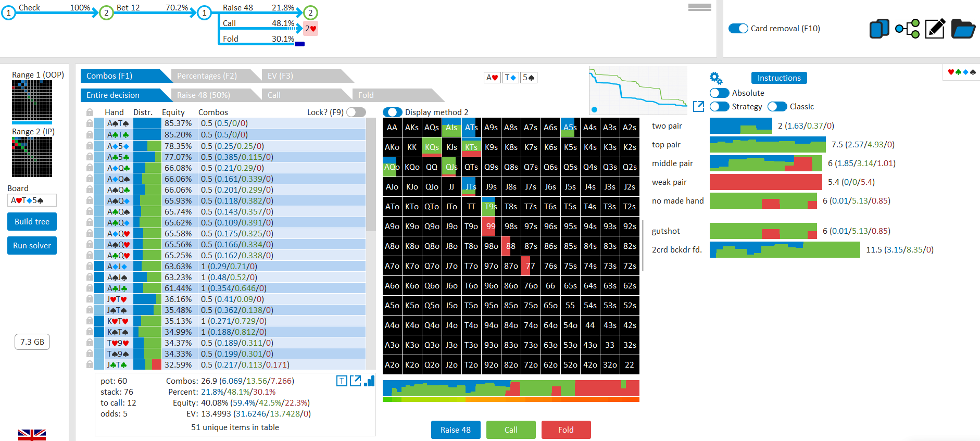Click the UK flag language icon
This screenshot has height=441, width=980.
(32, 435)
